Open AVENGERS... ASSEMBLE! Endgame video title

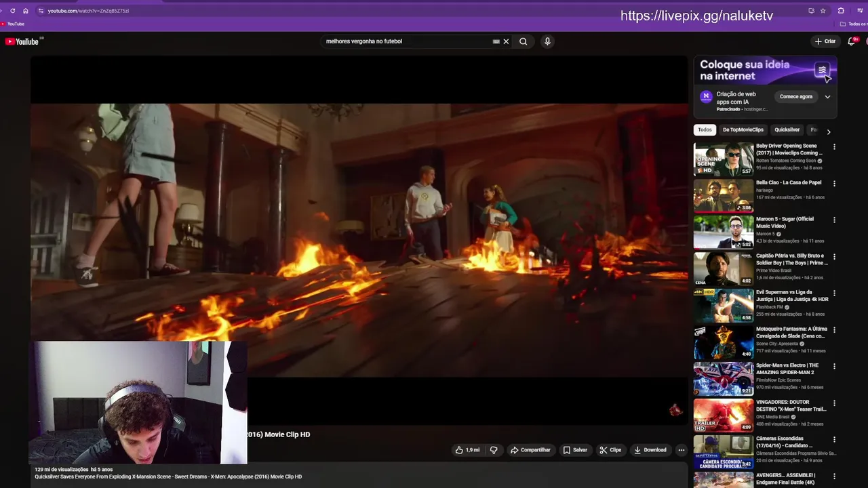coord(787,479)
